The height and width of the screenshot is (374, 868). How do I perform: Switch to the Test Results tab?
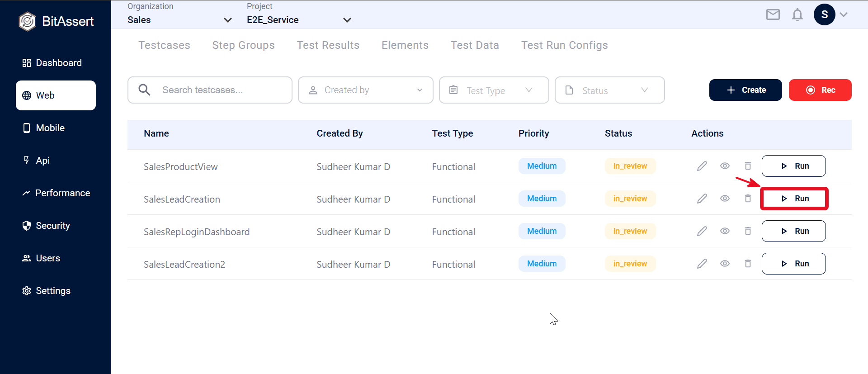tap(328, 45)
